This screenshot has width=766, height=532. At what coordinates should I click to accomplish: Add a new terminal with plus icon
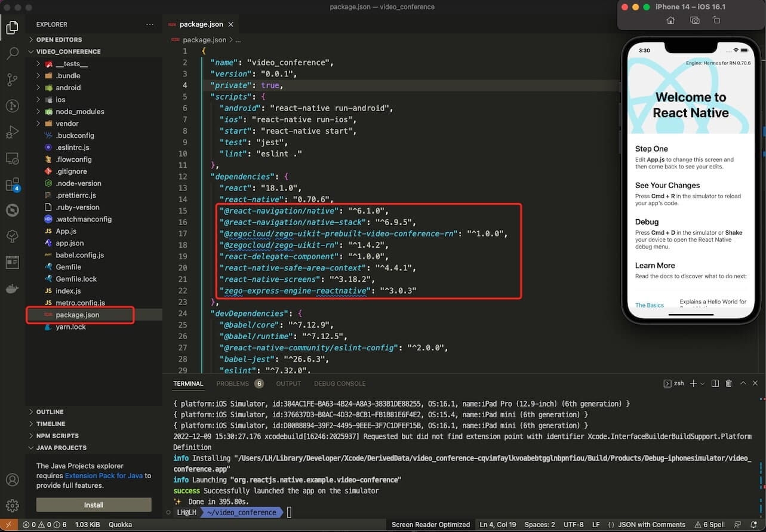pyautogui.click(x=693, y=383)
